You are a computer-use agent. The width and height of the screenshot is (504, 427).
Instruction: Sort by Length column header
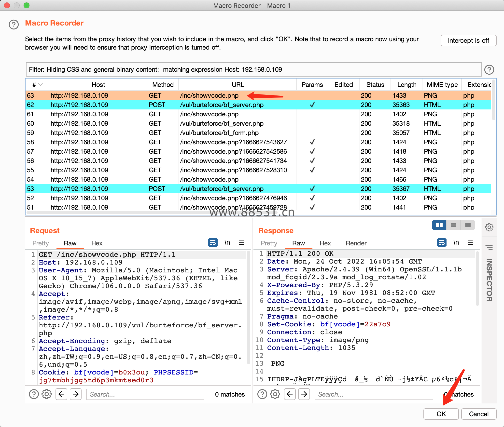pyautogui.click(x=407, y=85)
